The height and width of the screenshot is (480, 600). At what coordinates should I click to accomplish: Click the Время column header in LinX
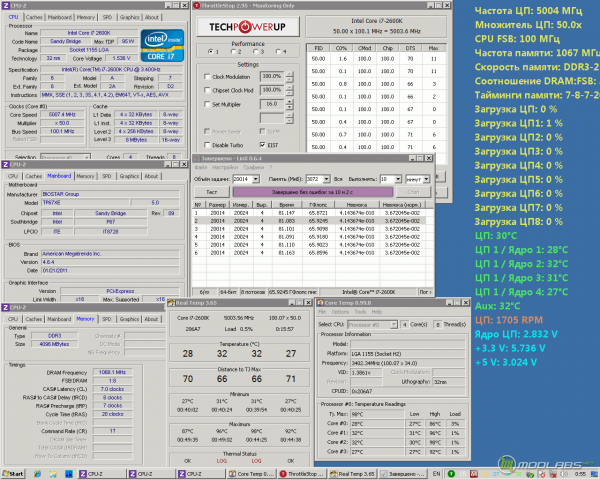tap(286, 205)
